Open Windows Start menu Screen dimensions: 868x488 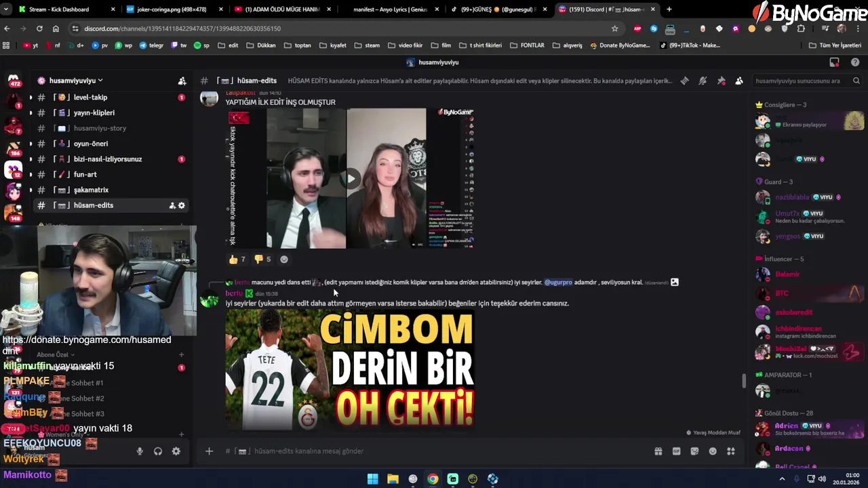pyautogui.click(x=372, y=479)
